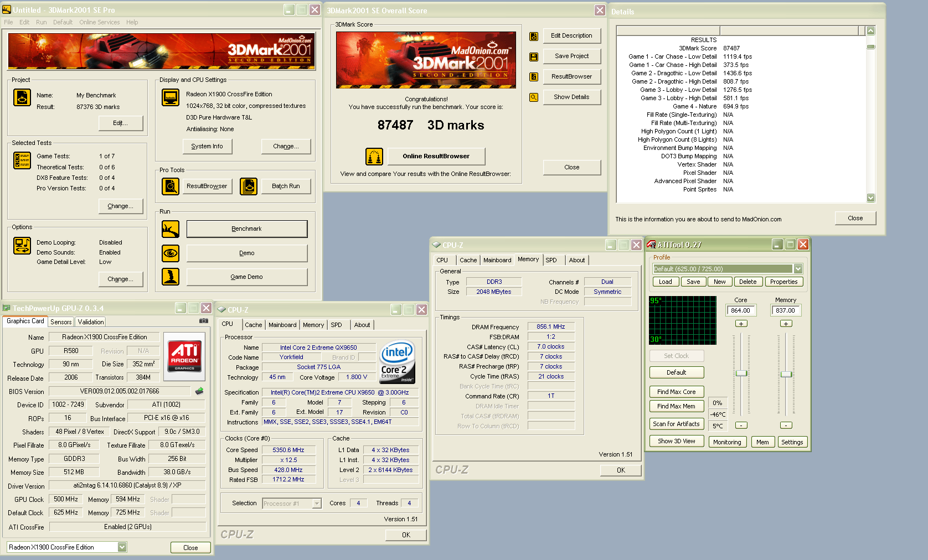Image resolution: width=928 pixels, height=560 pixels.
Task: Click the Options demo looping icon
Action: point(22,246)
